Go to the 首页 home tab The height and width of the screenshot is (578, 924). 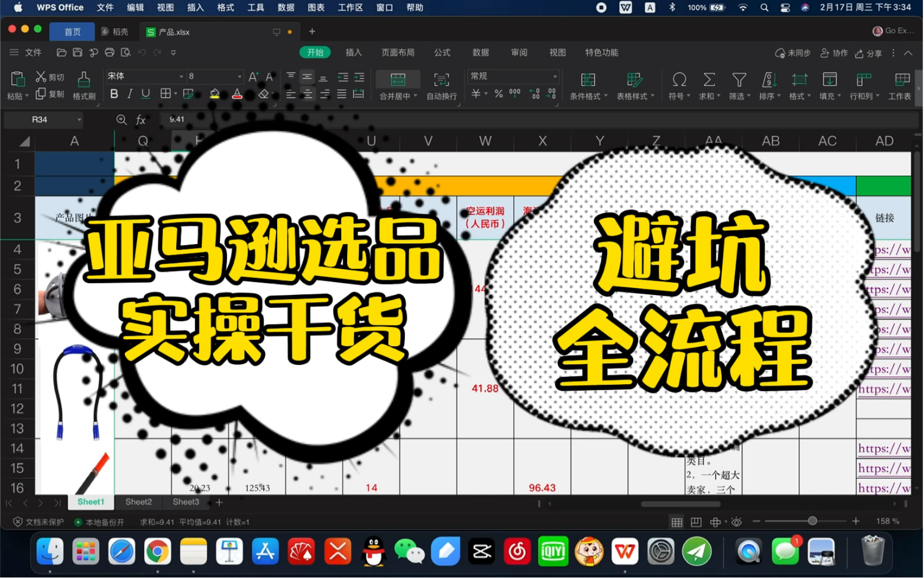point(72,32)
